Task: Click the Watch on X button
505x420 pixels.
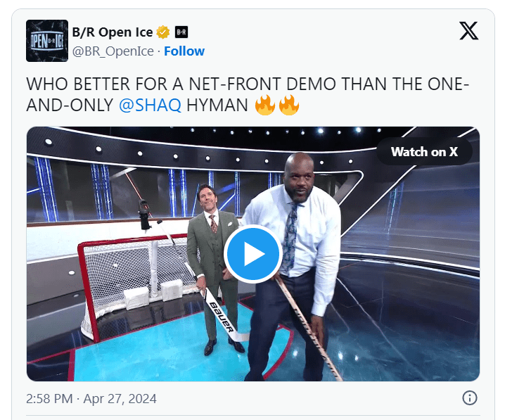Action: point(424,152)
